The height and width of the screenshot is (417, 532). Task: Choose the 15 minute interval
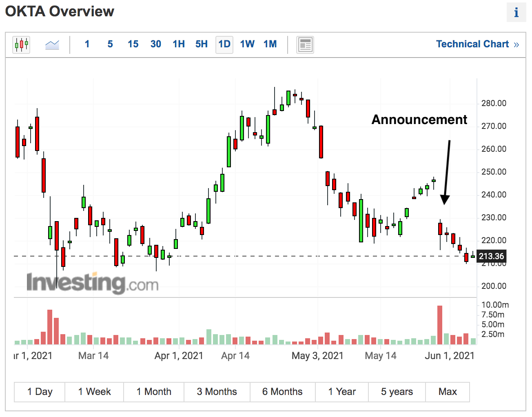click(x=133, y=44)
